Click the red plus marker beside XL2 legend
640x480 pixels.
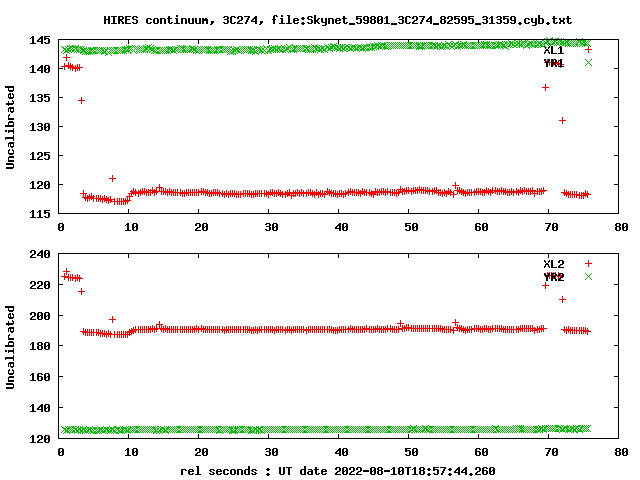coord(588,264)
